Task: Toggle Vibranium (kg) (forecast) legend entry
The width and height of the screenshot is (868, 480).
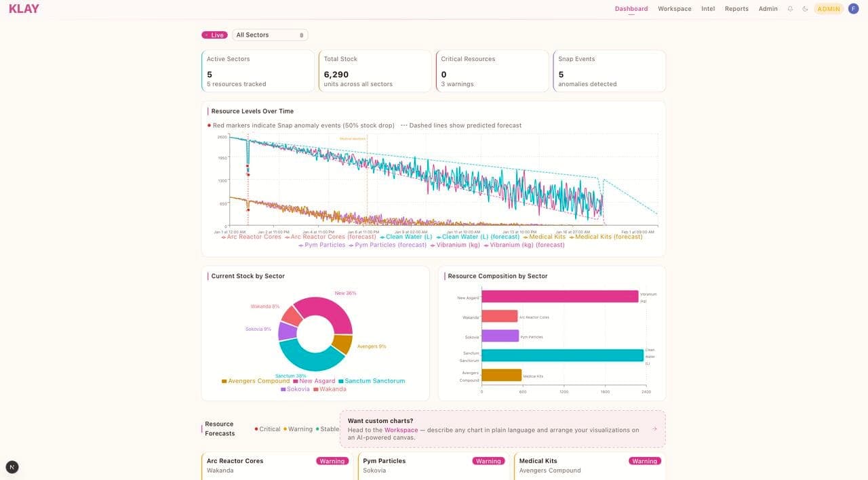Action: pos(524,245)
